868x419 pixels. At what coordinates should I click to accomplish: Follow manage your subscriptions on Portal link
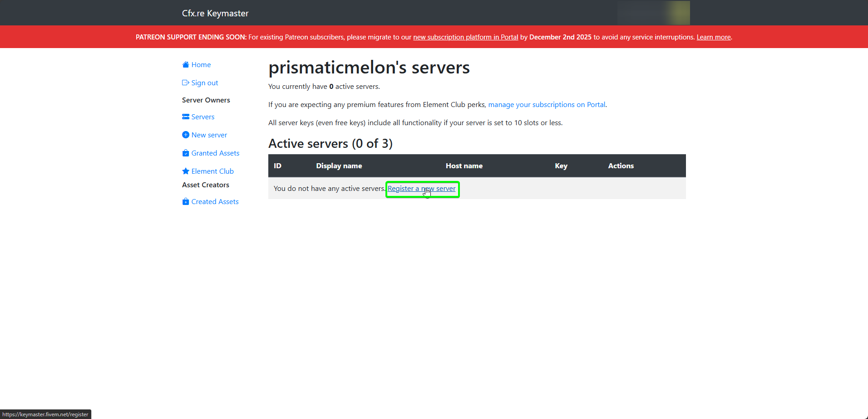click(x=546, y=104)
